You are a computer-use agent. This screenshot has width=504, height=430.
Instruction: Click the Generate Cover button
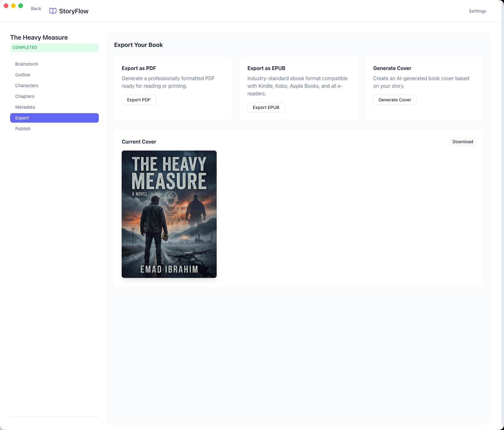pos(394,100)
